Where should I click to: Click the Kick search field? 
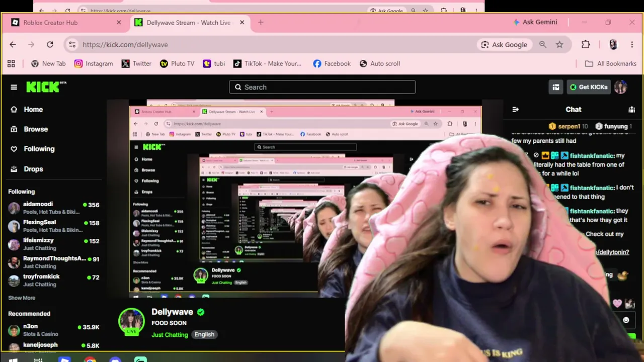pos(323,87)
